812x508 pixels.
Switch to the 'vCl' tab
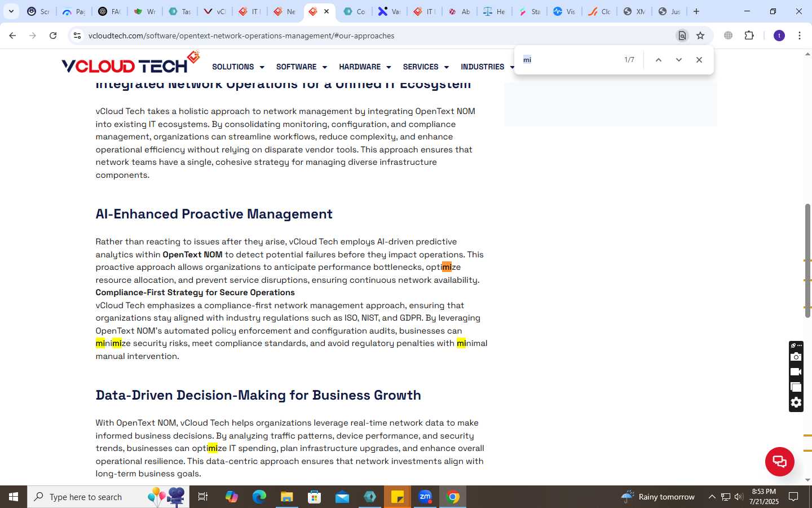(x=214, y=11)
